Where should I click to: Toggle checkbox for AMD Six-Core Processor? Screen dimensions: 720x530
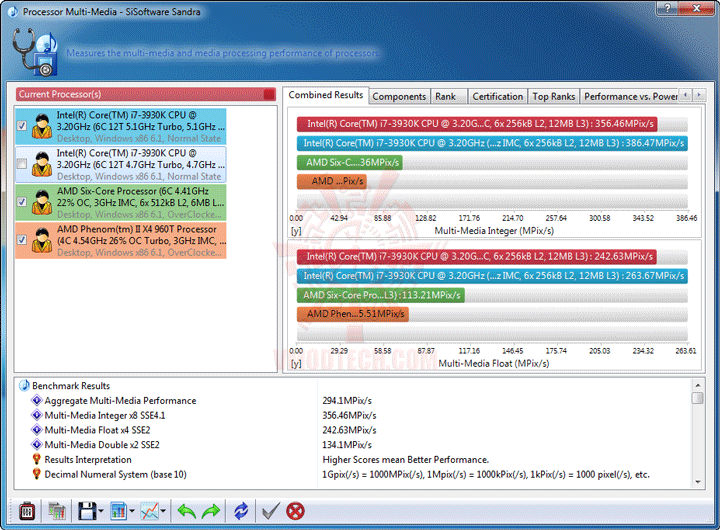point(22,202)
